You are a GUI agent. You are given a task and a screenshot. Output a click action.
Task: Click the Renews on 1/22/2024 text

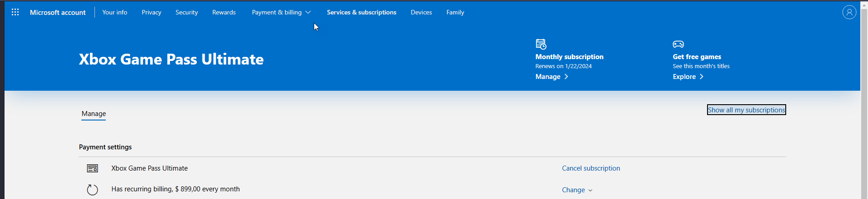(563, 66)
